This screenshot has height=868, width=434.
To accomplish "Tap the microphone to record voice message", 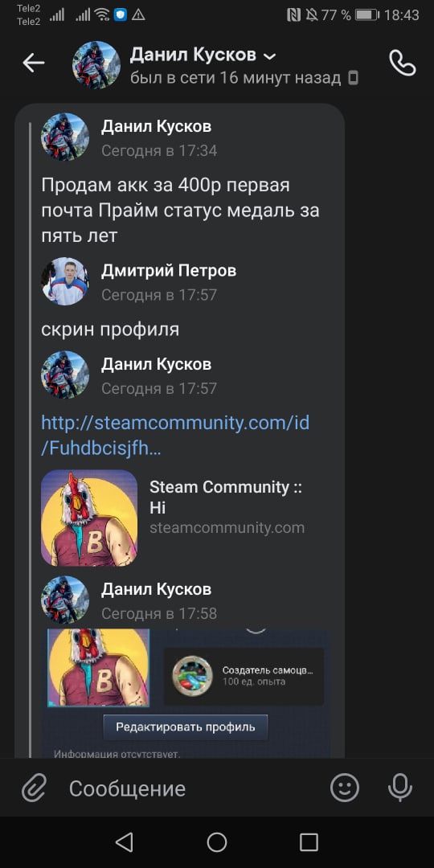I will coord(400,787).
